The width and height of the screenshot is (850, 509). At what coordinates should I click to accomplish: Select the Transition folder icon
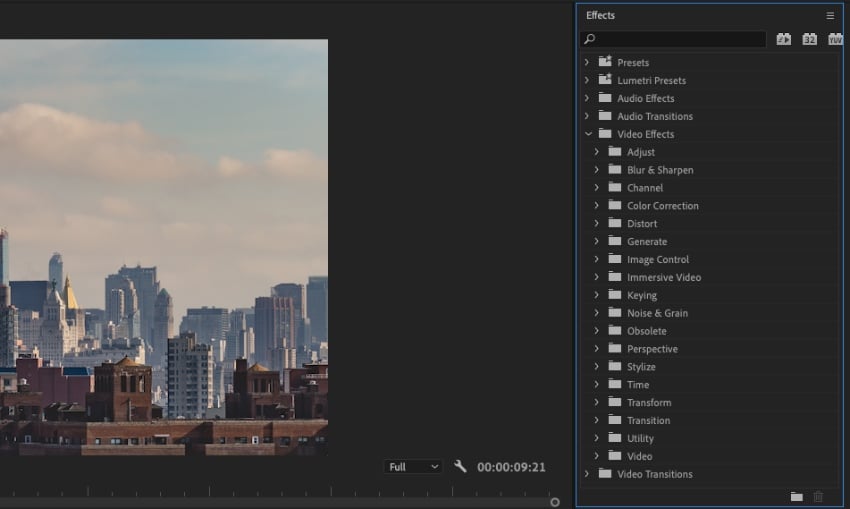tap(615, 420)
